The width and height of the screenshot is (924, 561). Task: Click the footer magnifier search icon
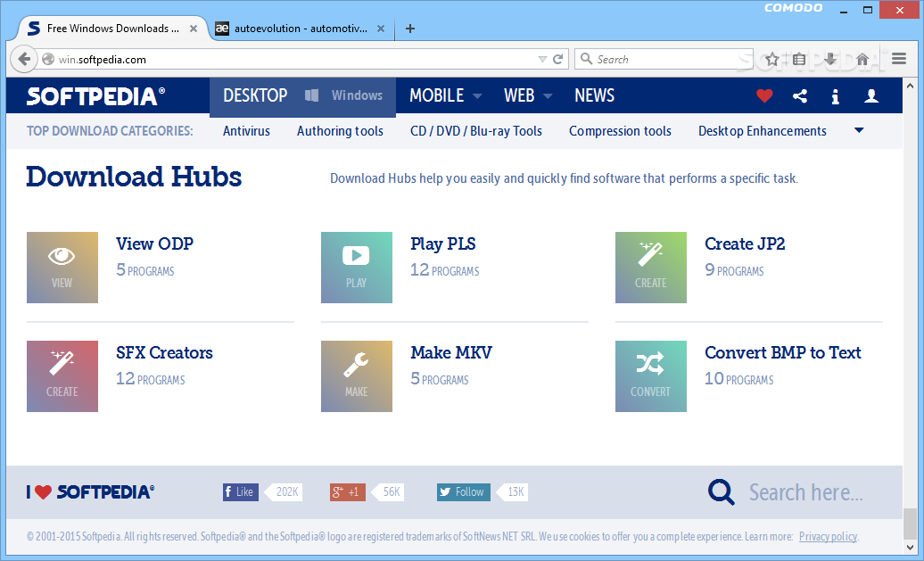pos(722,492)
